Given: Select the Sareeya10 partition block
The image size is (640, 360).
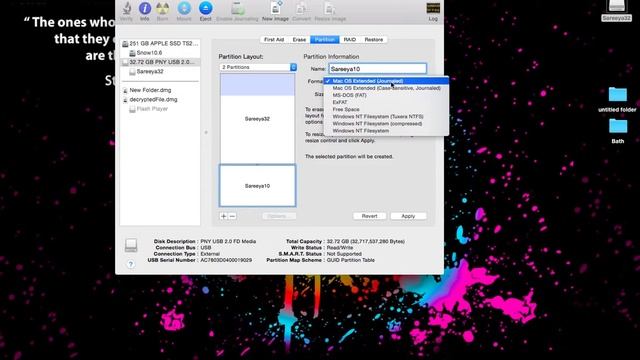Looking at the screenshot, I should pyautogui.click(x=258, y=186).
